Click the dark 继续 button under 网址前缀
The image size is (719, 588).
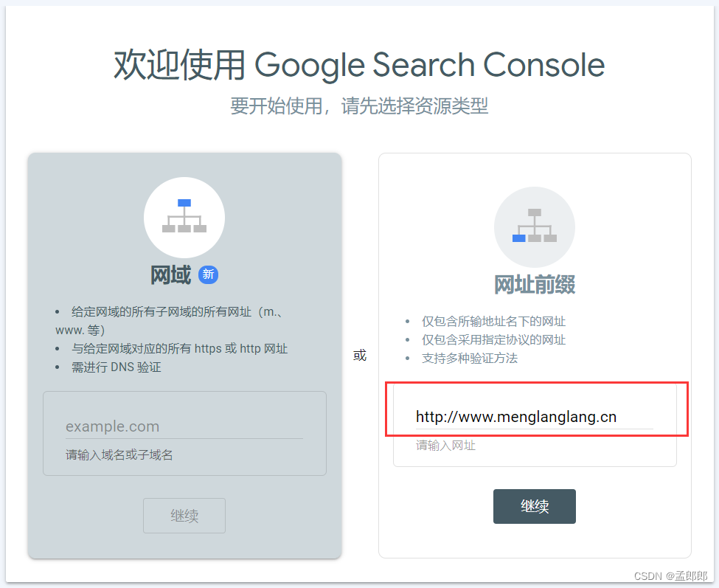[x=534, y=506]
